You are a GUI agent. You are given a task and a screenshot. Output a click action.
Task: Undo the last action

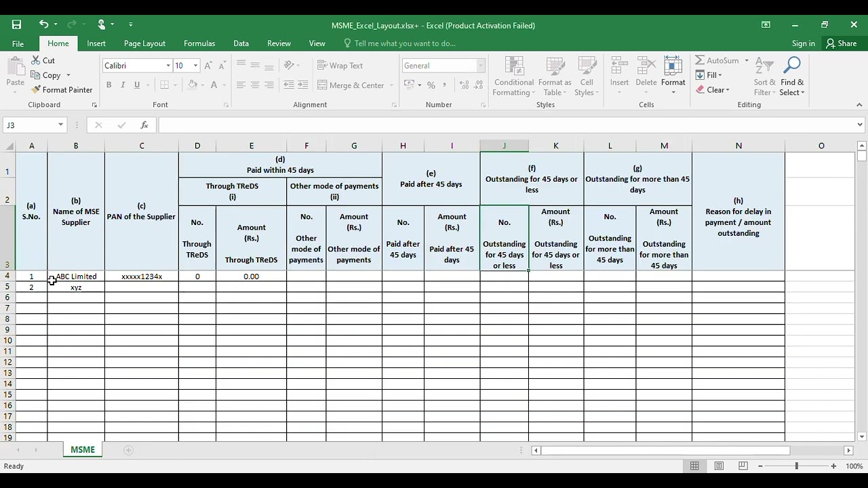tap(43, 25)
